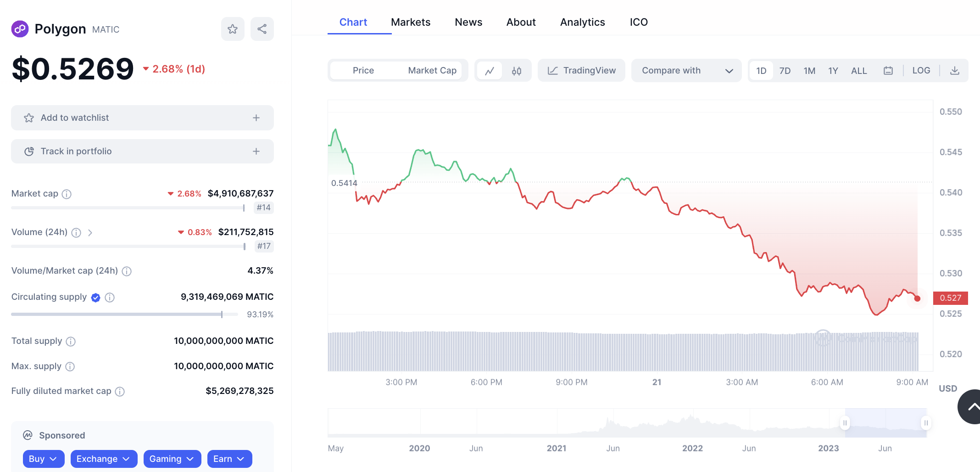Switch to the Analytics tab
Screen dimensions: 980x472
pos(582,22)
